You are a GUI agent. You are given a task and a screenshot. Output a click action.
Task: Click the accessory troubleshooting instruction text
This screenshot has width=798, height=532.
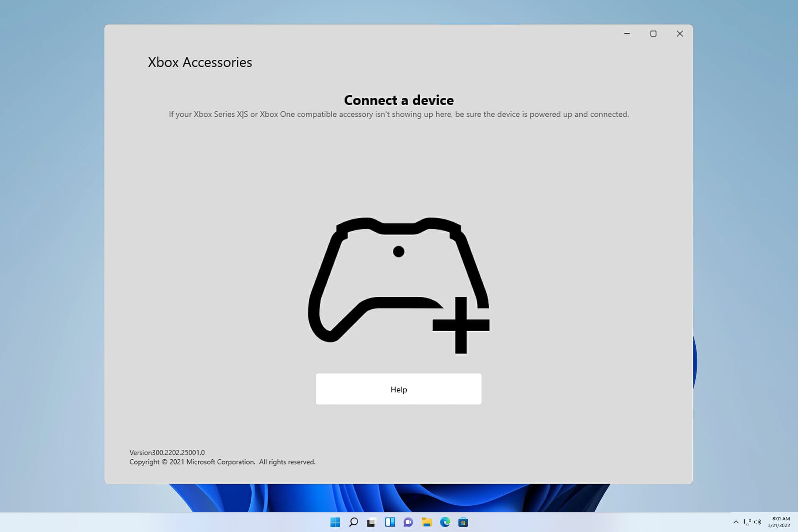pyautogui.click(x=399, y=114)
